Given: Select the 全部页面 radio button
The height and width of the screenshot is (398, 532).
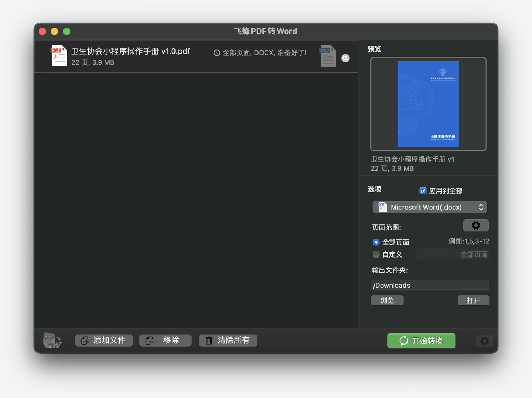Looking at the screenshot, I should (x=376, y=242).
